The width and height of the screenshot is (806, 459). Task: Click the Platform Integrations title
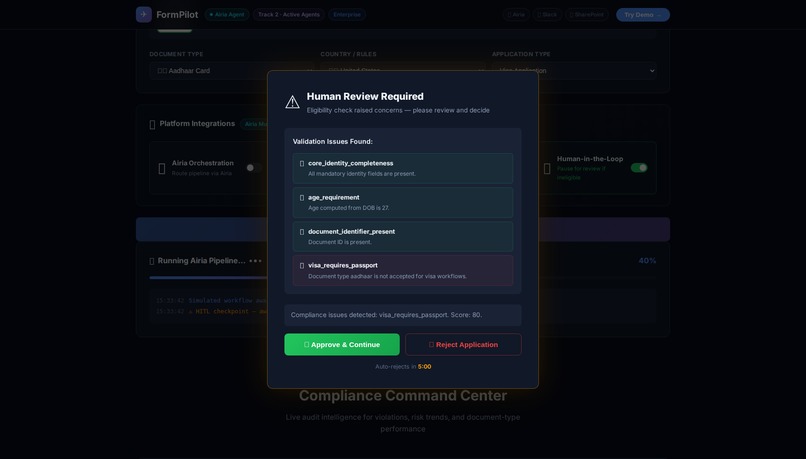197,124
